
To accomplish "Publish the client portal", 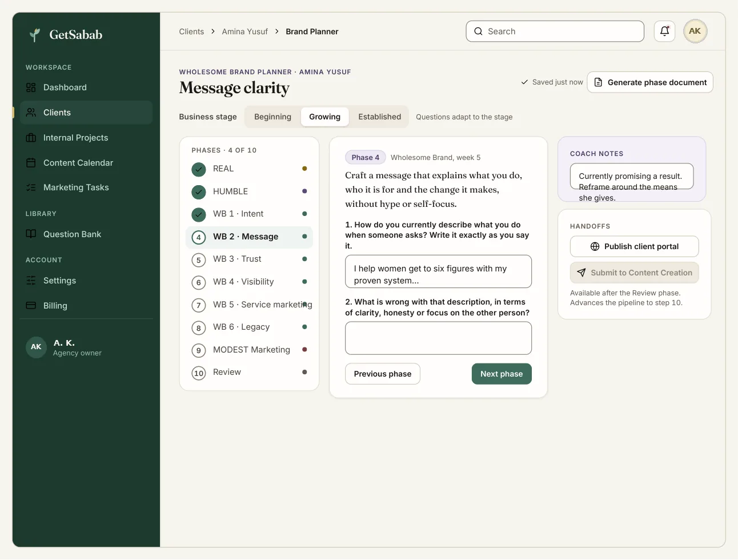I will click(x=634, y=246).
